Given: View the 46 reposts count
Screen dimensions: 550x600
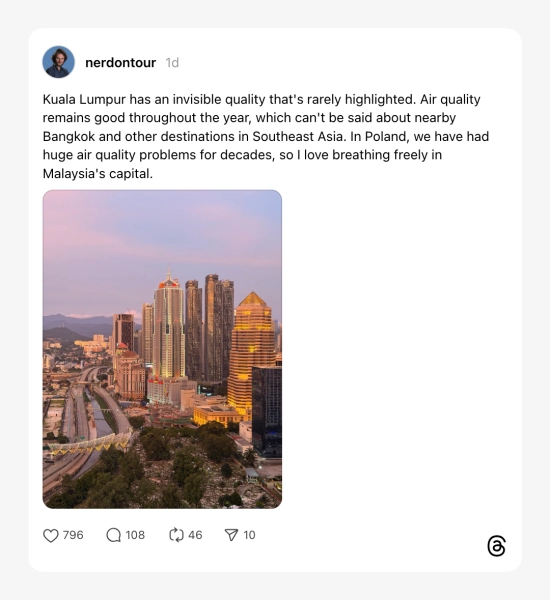Looking at the screenshot, I should [x=195, y=535].
